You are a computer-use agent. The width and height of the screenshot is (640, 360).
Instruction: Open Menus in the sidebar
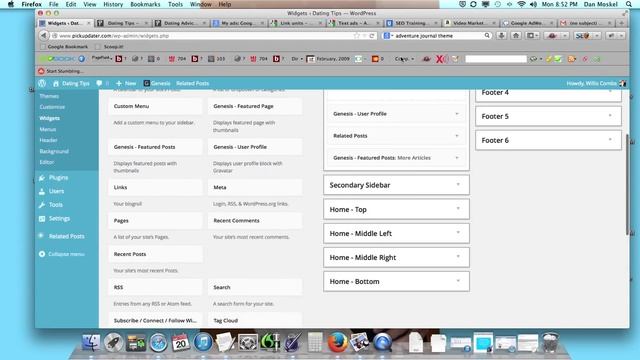tap(48, 129)
